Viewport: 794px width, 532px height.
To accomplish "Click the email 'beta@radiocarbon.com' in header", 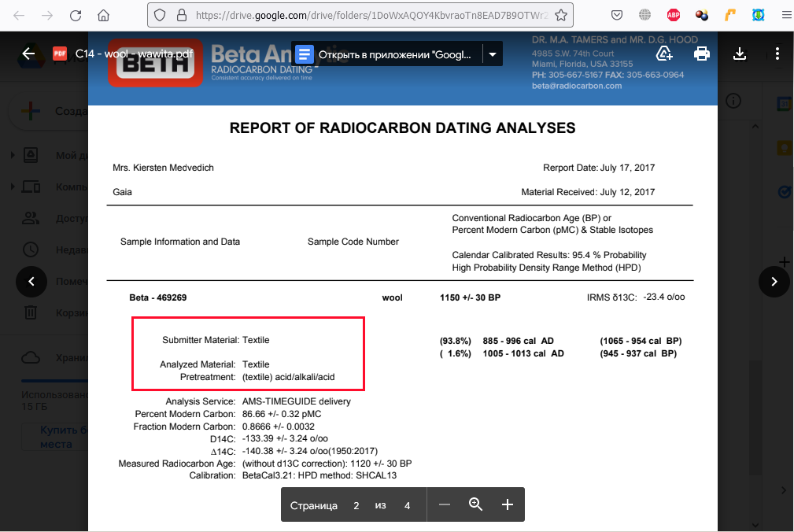I will click(x=577, y=86).
